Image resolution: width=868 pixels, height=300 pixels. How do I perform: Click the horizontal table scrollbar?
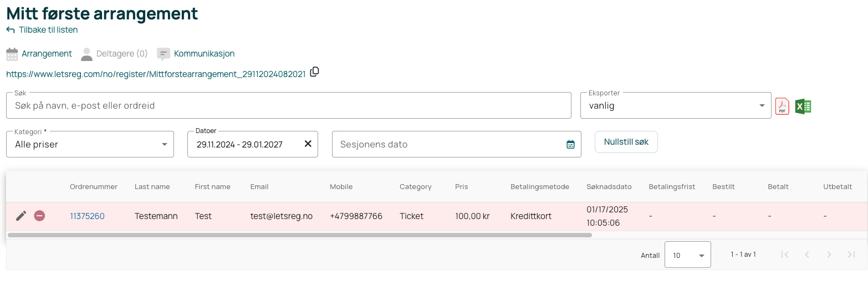tap(299, 235)
